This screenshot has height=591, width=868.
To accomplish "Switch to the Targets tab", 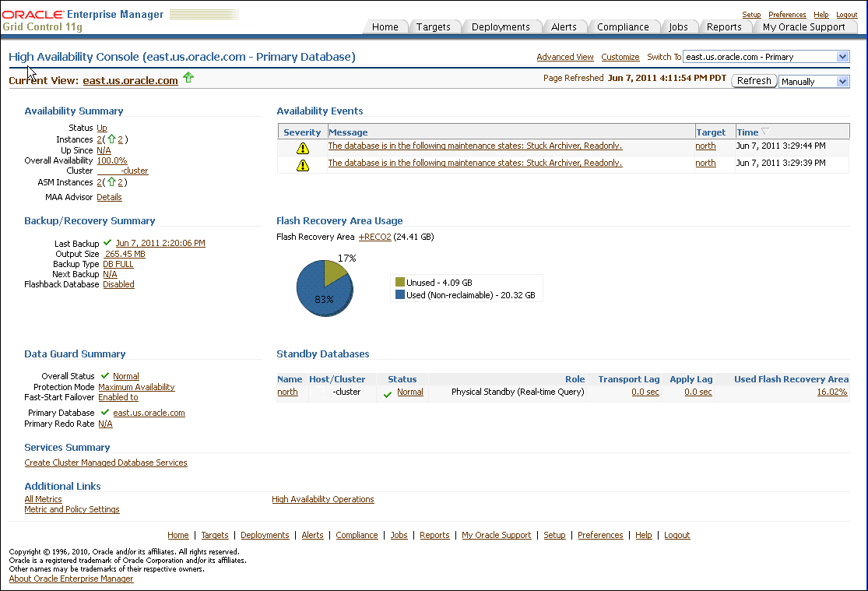I will coord(434,27).
